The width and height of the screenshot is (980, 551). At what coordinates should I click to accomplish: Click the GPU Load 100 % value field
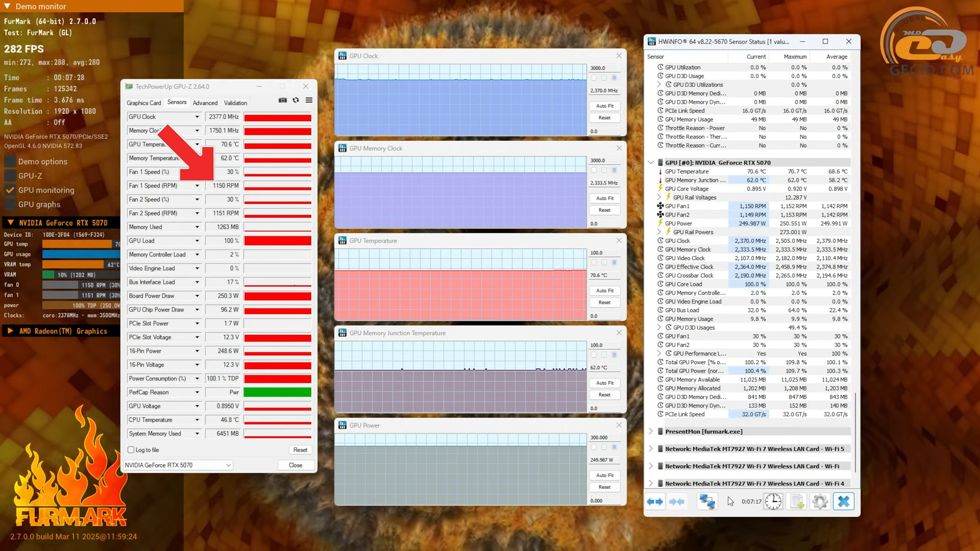click(223, 241)
